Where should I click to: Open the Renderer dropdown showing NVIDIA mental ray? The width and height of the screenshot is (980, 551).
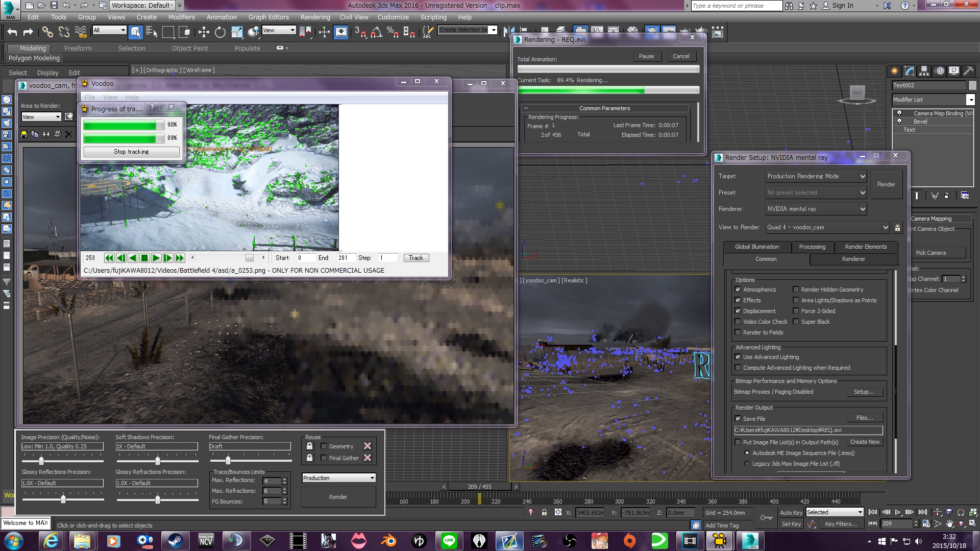coord(816,209)
